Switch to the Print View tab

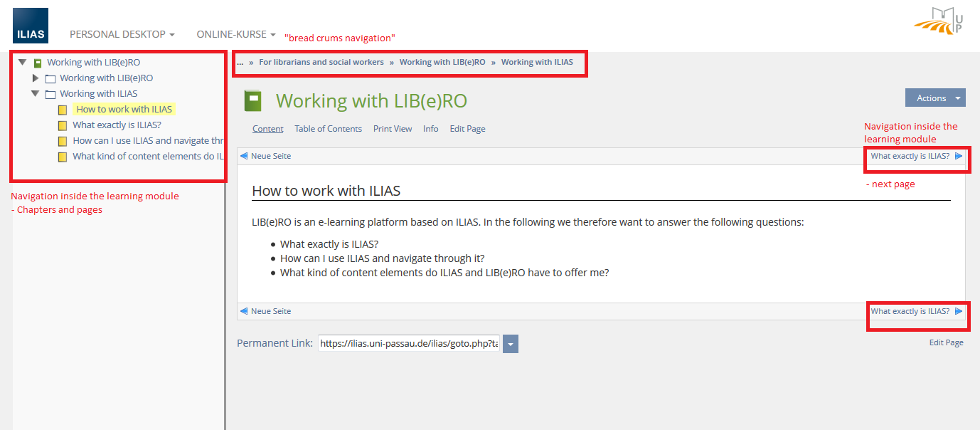pyautogui.click(x=393, y=129)
